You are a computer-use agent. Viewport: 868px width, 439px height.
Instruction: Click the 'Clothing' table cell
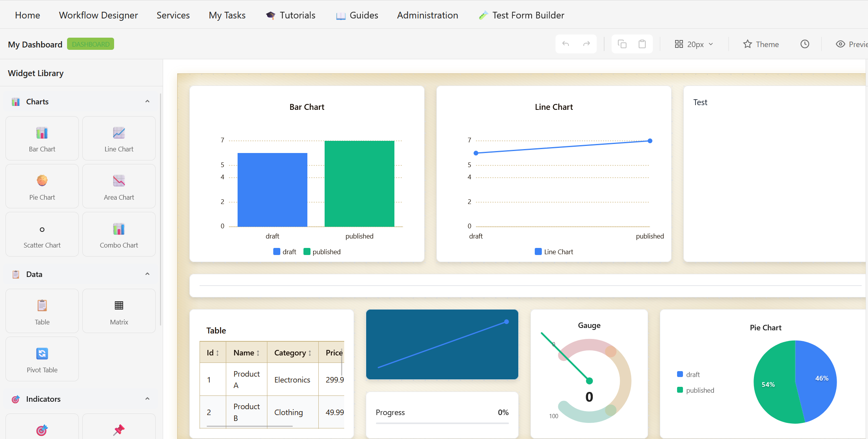pyautogui.click(x=292, y=412)
